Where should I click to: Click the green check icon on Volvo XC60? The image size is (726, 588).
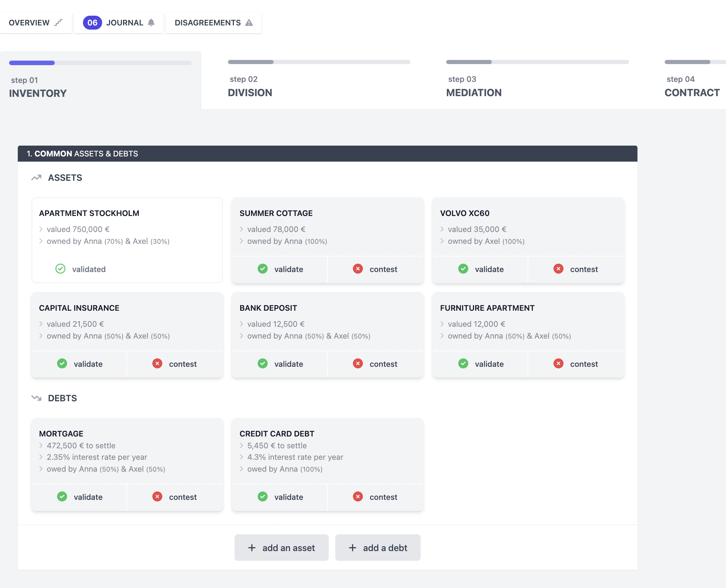tap(463, 269)
